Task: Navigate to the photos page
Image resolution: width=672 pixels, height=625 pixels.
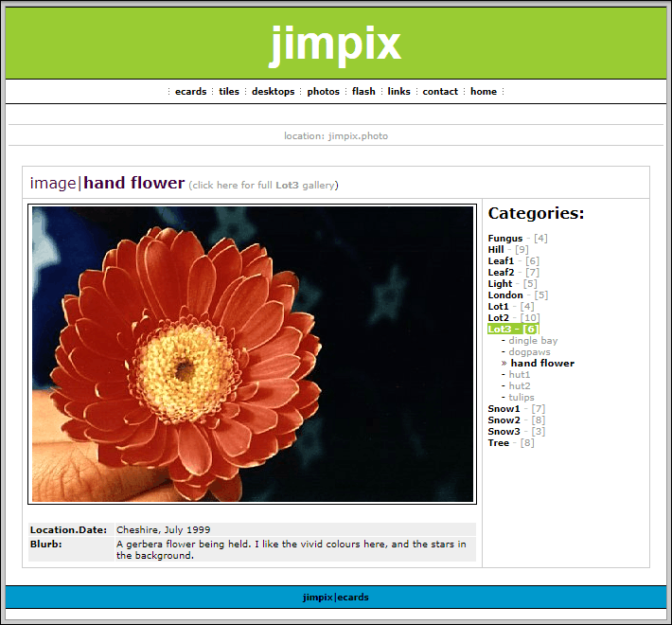Action: 323,92
